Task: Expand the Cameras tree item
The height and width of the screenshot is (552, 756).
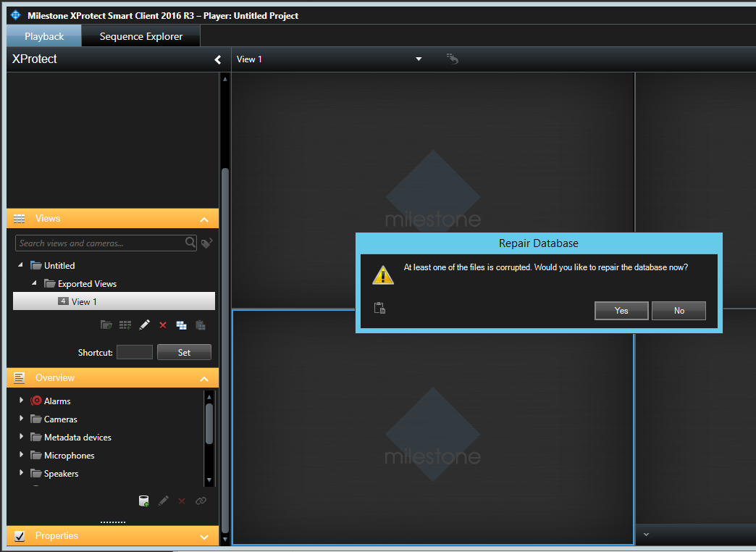Action: tap(20, 419)
